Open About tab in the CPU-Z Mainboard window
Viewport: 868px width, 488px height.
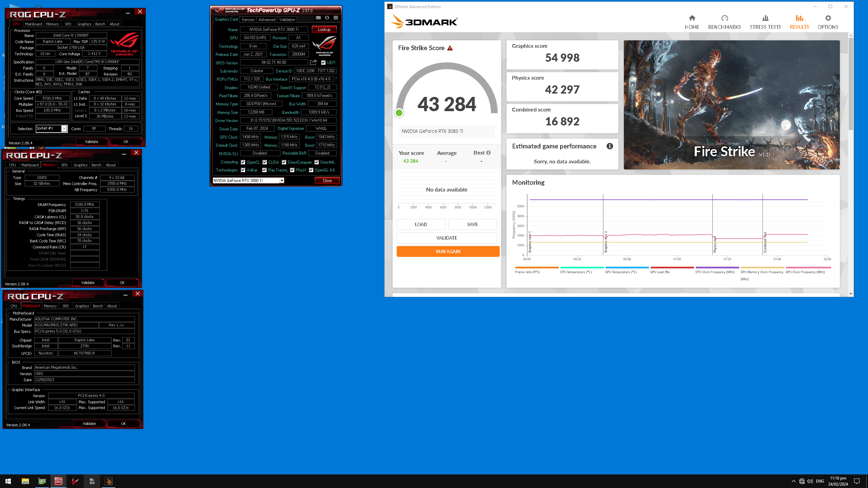(x=112, y=306)
